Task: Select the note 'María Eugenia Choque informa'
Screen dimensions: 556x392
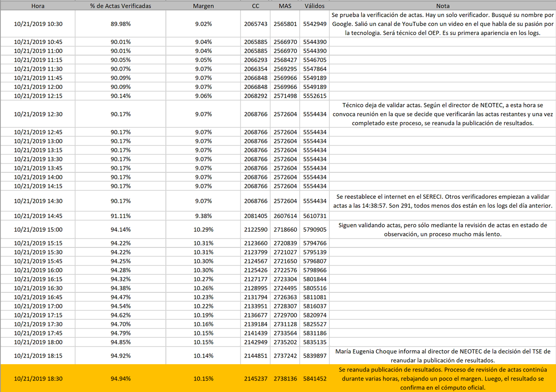Action: click(x=442, y=355)
